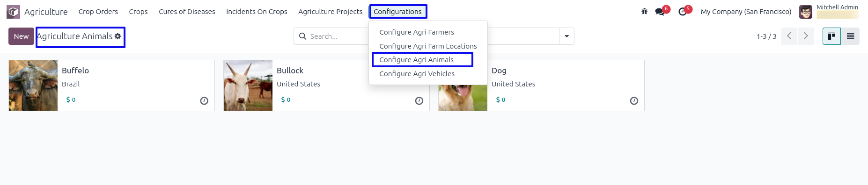The width and height of the screenshot is (868, 185).
Task: Click the New button
Action: click(21, 36)
